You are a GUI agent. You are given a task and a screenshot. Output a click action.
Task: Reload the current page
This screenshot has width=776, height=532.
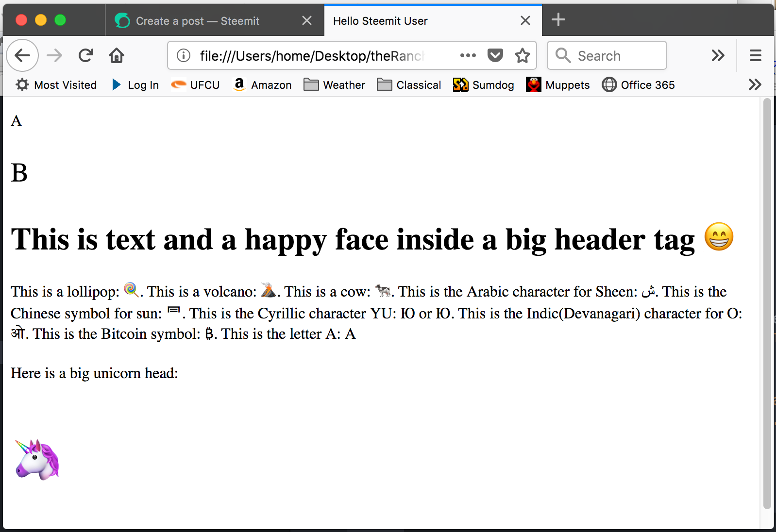(86, 55)
